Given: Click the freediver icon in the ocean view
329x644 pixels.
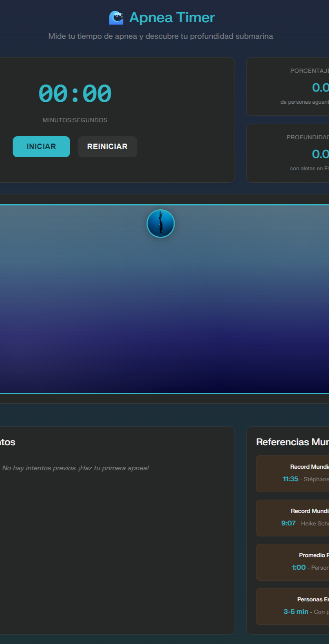Looking at the screenshot, I should click(x=161, y=223).
